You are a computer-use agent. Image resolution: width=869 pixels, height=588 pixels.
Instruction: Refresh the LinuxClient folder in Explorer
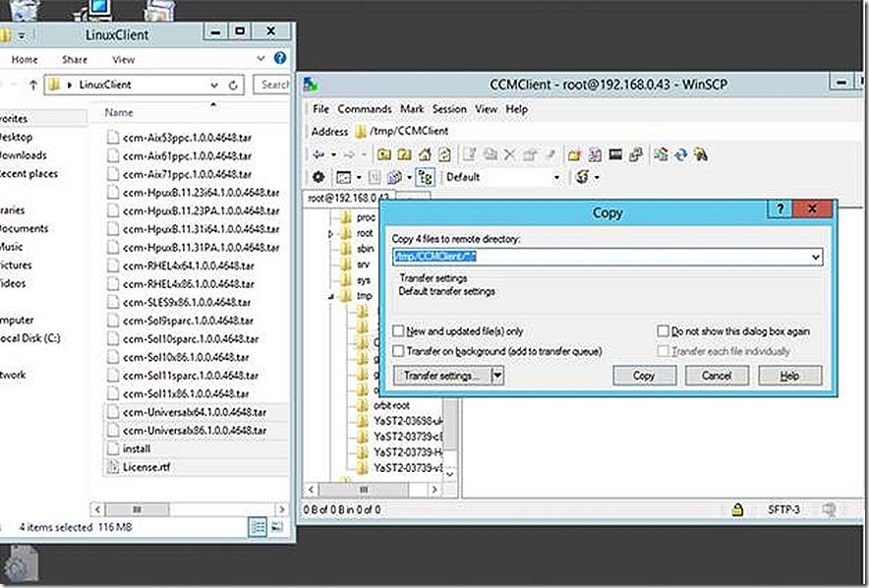point(233,85)
